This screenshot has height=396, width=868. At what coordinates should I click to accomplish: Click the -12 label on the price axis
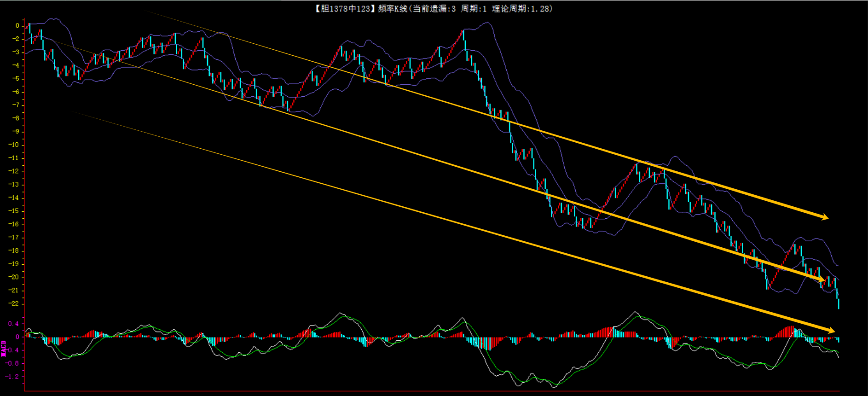(14, 171)
